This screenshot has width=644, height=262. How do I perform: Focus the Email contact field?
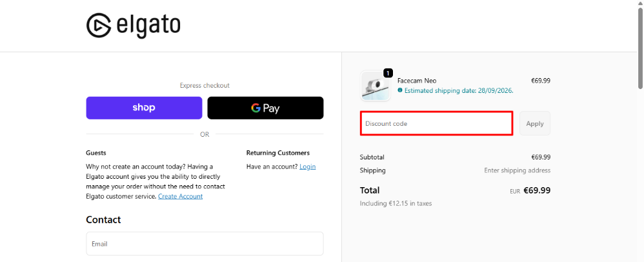tap(205, 243)
